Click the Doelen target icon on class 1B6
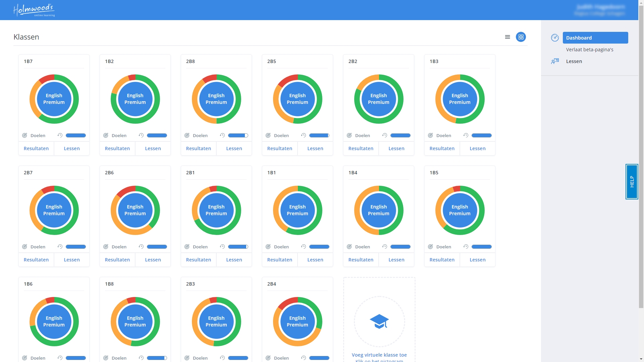This screenshot has width=644, height=362. pos(24,358)
